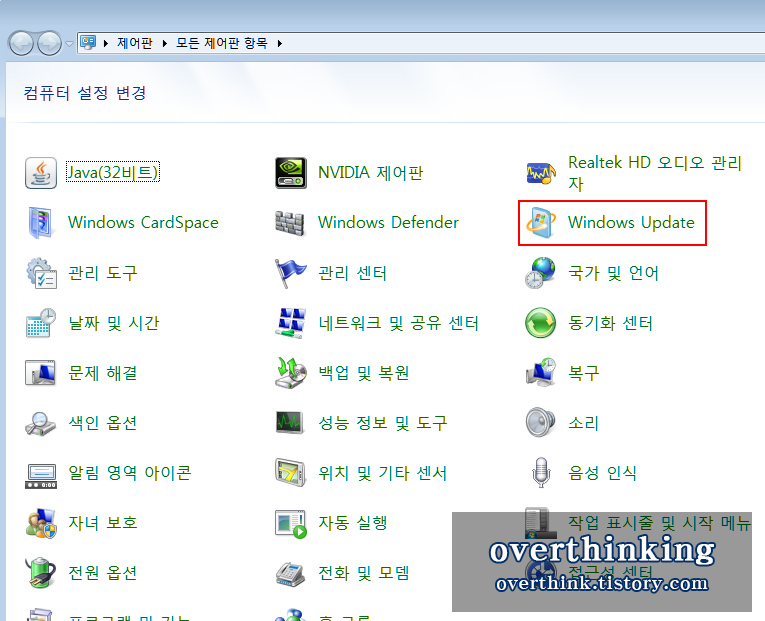The image size is (765, 621).
Task: Click the NVIDIA 제어판 icon
Action: coord(291,173)
